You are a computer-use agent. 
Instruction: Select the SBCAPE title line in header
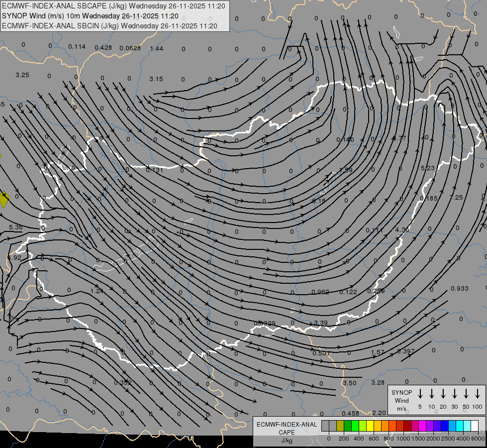(113, 6)
